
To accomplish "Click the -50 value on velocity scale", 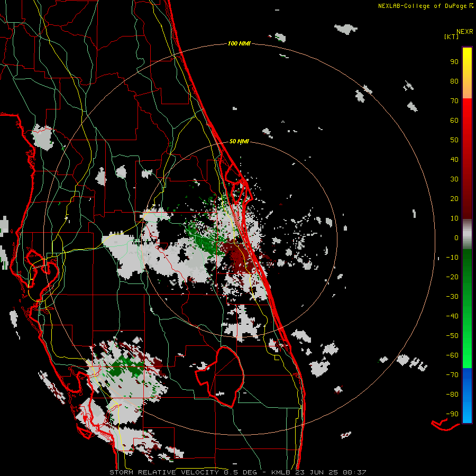I will tap(452, 336).
